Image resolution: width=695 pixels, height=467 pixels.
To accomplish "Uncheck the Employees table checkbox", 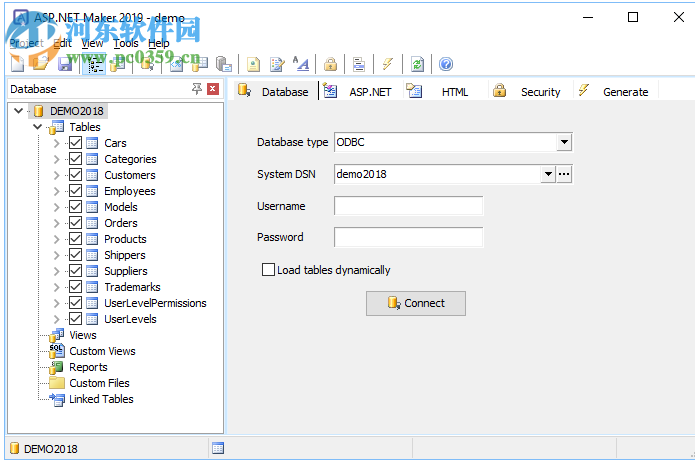I will click(76, 191).
